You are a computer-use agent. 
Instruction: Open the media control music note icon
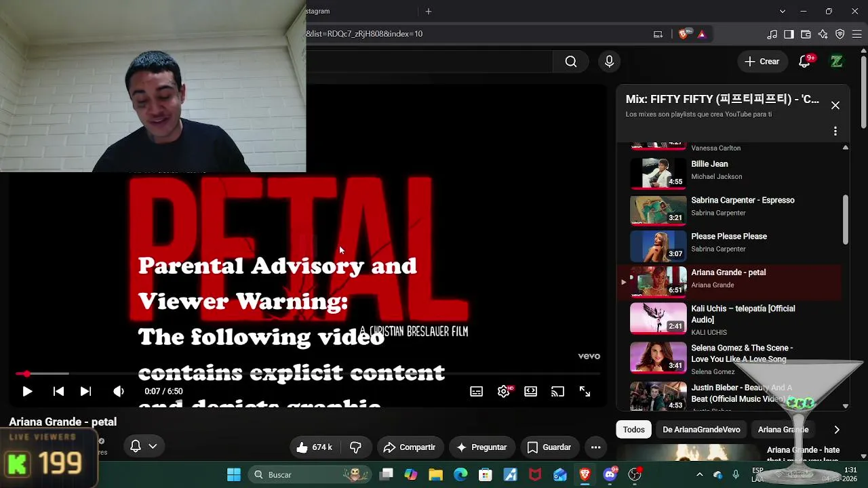point(772,34)
